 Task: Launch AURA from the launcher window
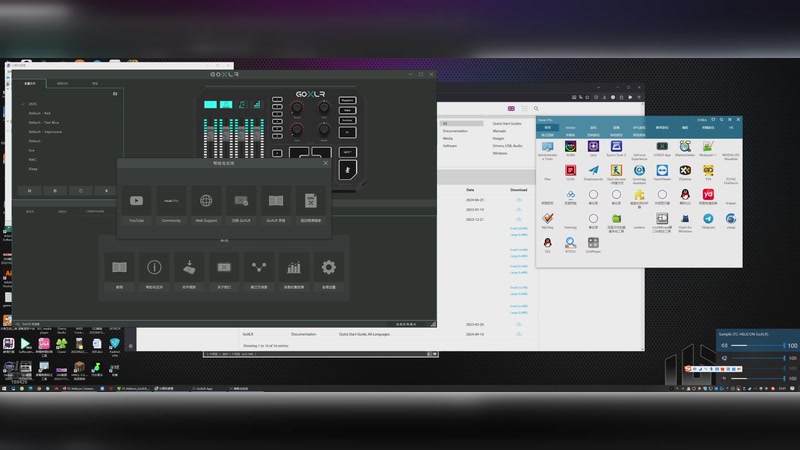coord(570,149)
